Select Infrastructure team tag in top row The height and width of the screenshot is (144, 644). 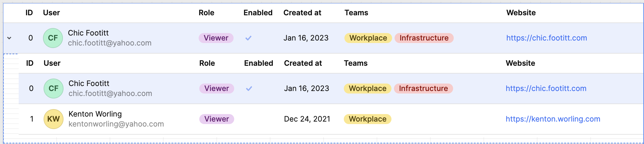[424, 38]
